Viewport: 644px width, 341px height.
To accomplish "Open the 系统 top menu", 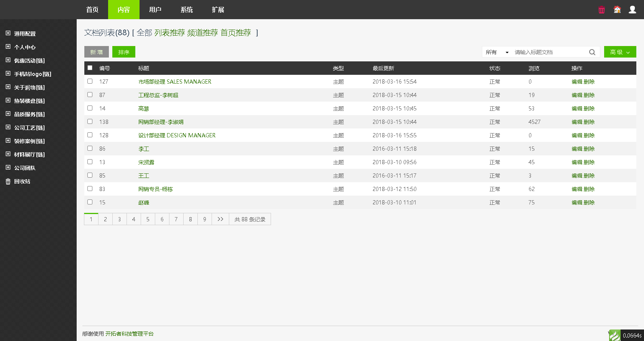I will [187, 10].
